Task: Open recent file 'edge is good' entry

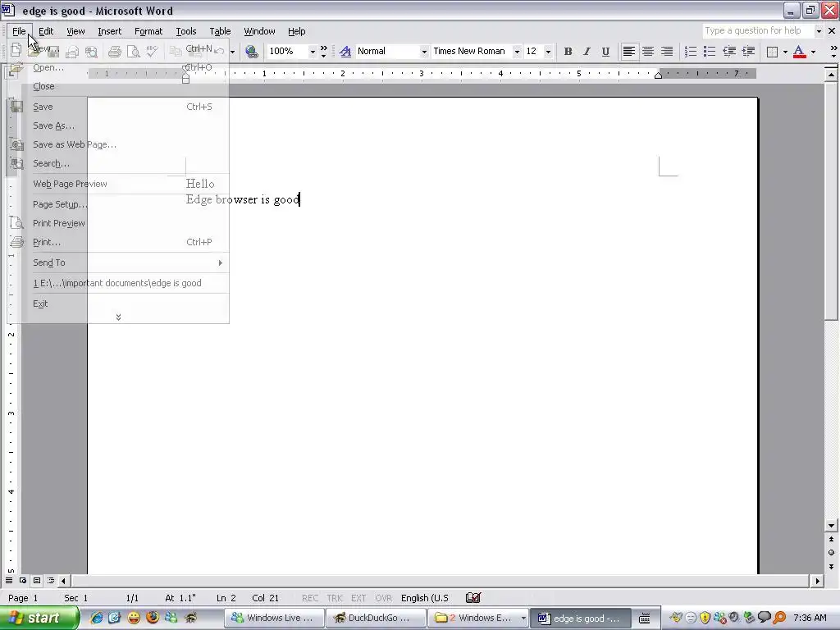Action: 118,283
